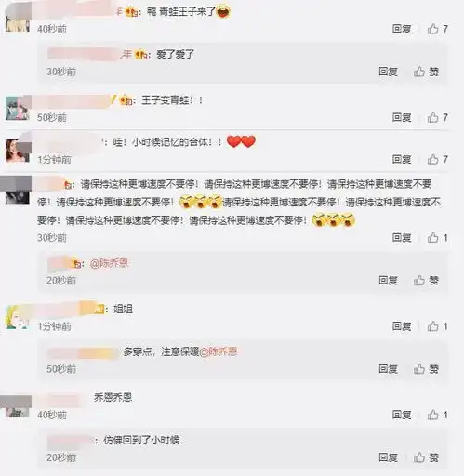Reply to the 姐姐 comment
The width and height of the screenshot is (464, 476).
(402, 326)
